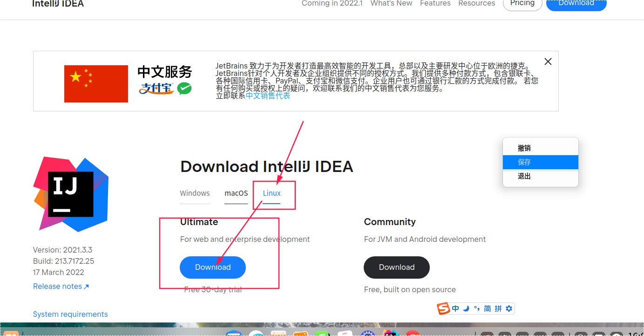Screen dimensions: 644x336
Task: Open the System requirements link
Action: pos(70,315)
